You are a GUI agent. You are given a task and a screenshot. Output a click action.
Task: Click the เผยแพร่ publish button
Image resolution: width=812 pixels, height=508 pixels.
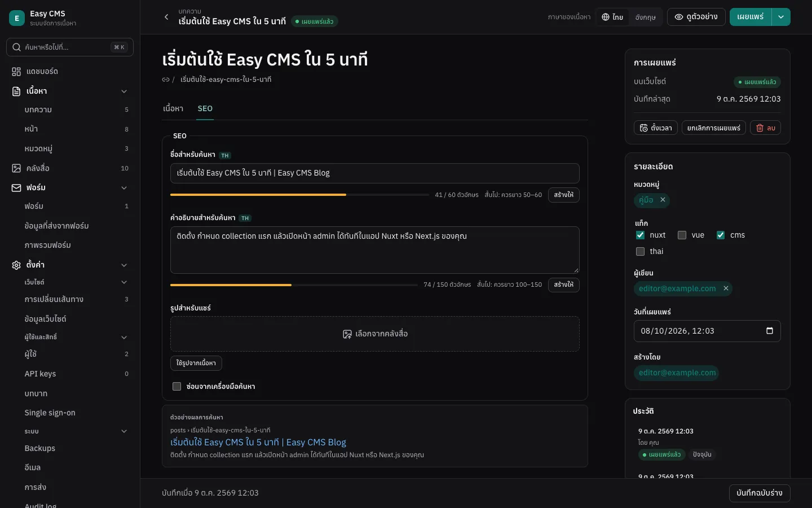pos(750,17)
